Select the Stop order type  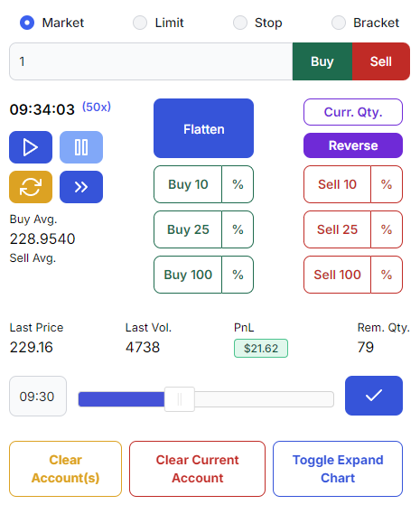(x=240, y=23)
